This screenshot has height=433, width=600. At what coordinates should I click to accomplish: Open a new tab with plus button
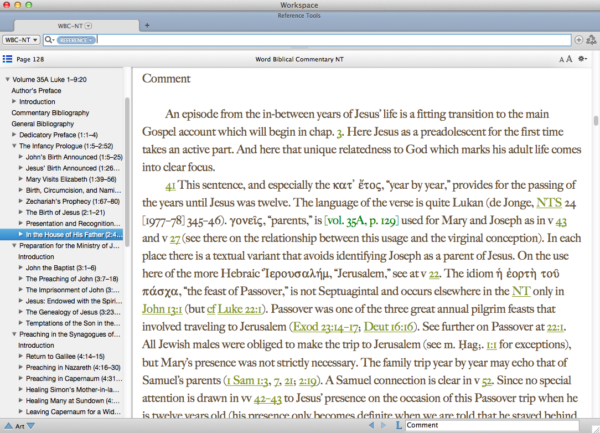tap(146, 23)
